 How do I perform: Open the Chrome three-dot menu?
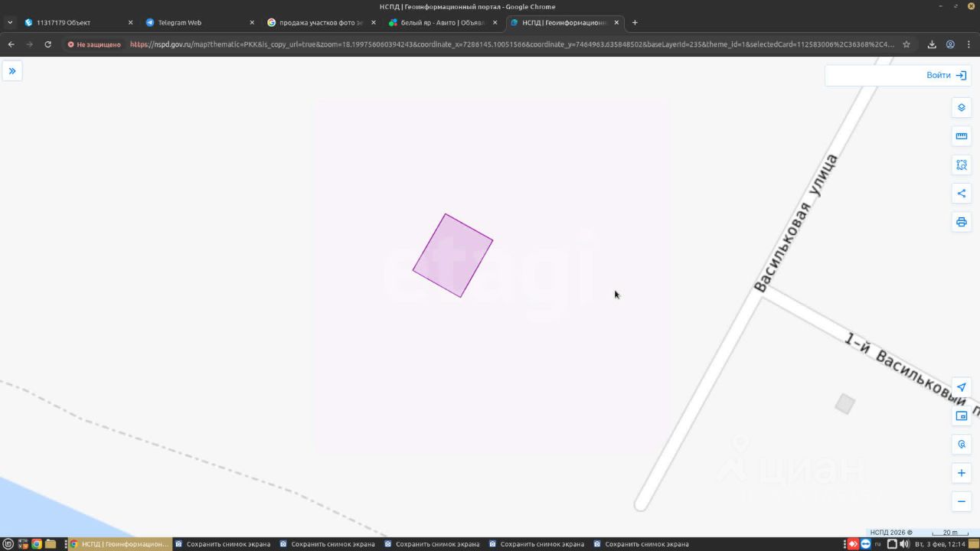(x=969, y=44)
